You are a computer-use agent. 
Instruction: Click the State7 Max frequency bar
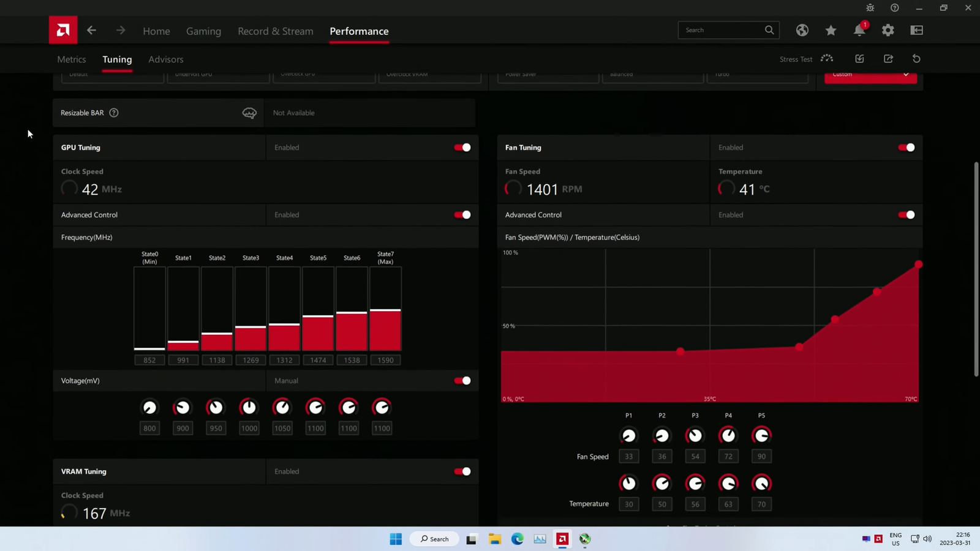[x=385, y=329]
